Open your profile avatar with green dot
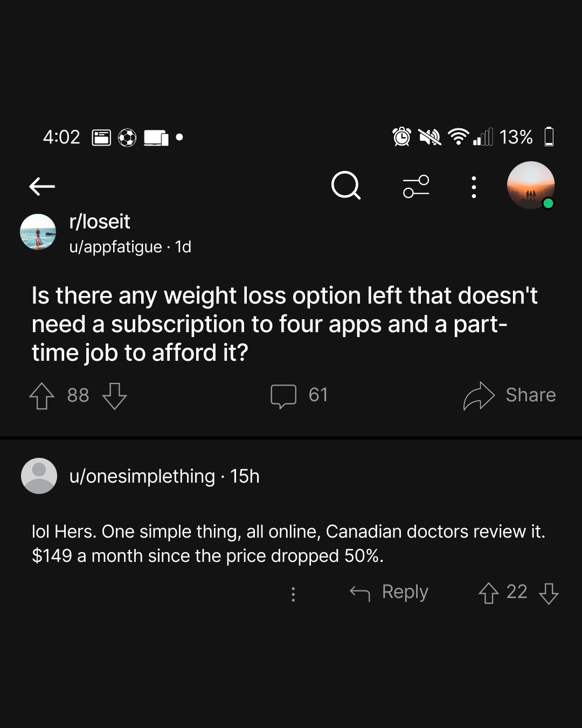 click(531, 185)
